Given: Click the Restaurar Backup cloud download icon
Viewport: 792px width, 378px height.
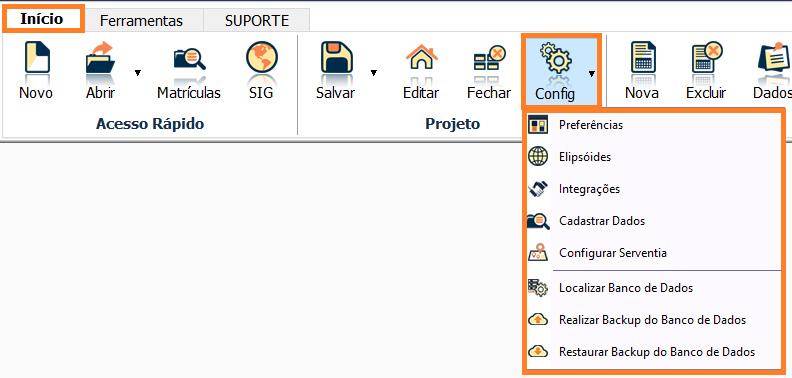Looking at the screenshot, I should (538, 351).
